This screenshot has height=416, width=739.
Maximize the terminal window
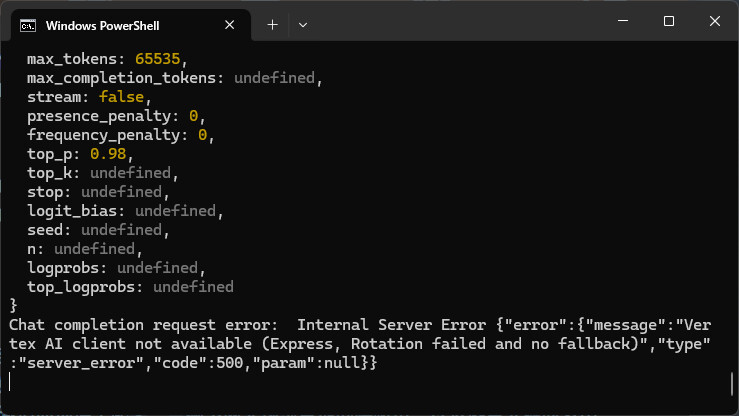click(669, 21)
